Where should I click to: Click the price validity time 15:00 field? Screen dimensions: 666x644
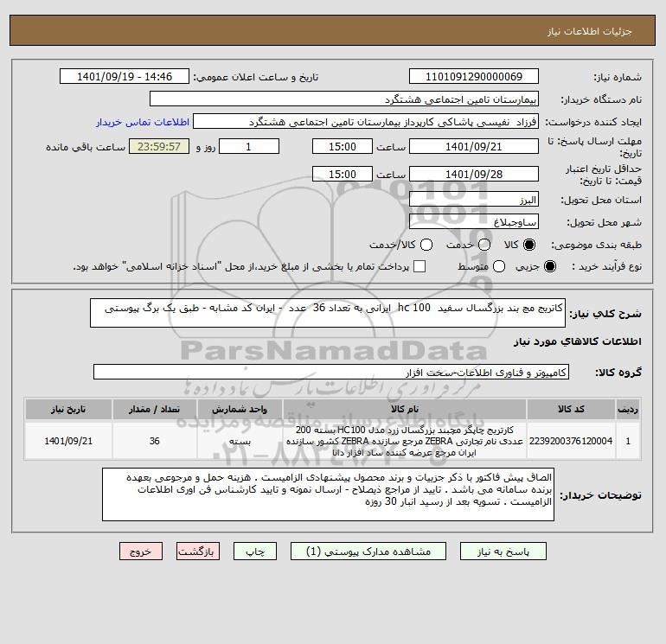(x=343, y=174)
